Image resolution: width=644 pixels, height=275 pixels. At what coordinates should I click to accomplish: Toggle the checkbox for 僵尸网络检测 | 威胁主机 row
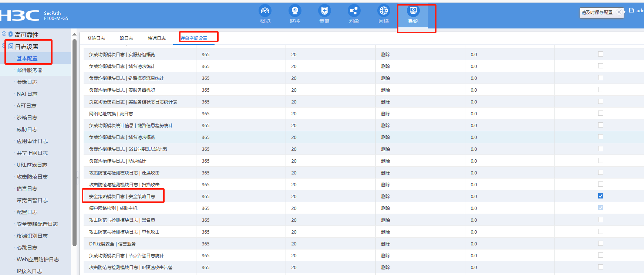coord(601,208)
